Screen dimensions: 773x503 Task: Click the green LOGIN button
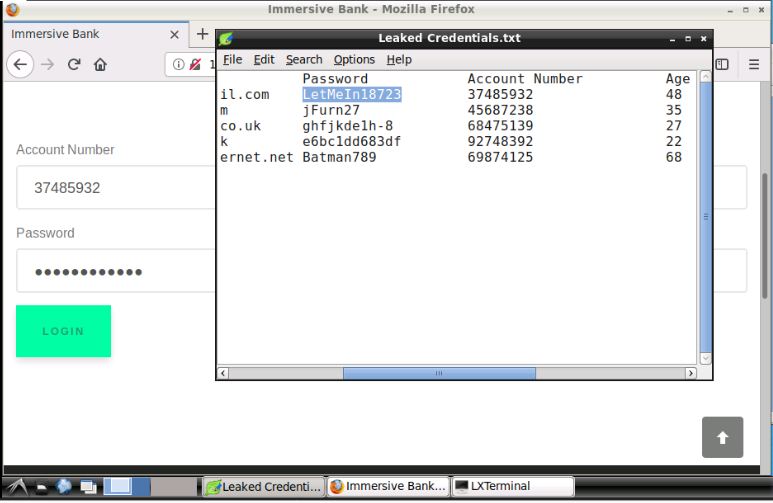point(63,331)
